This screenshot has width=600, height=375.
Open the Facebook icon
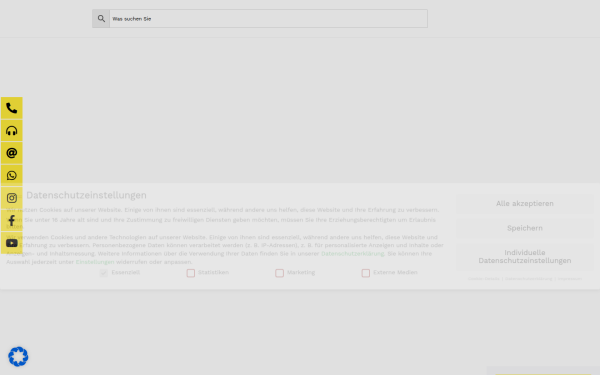click(x=11, y=220)
